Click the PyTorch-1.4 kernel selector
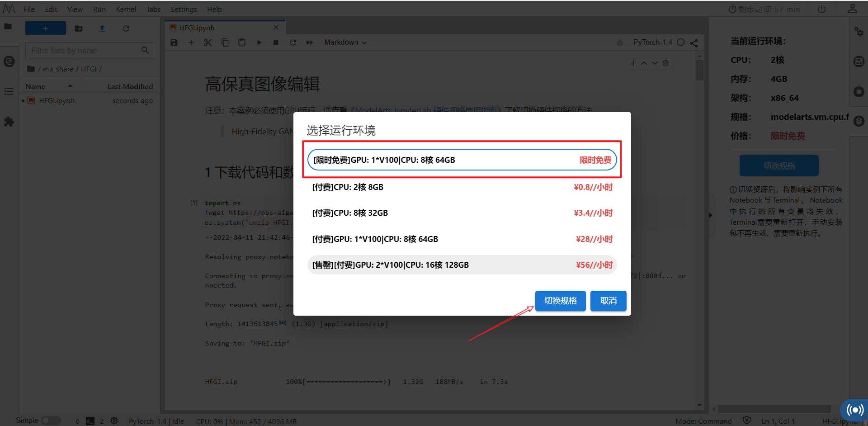 click(652, 43)
